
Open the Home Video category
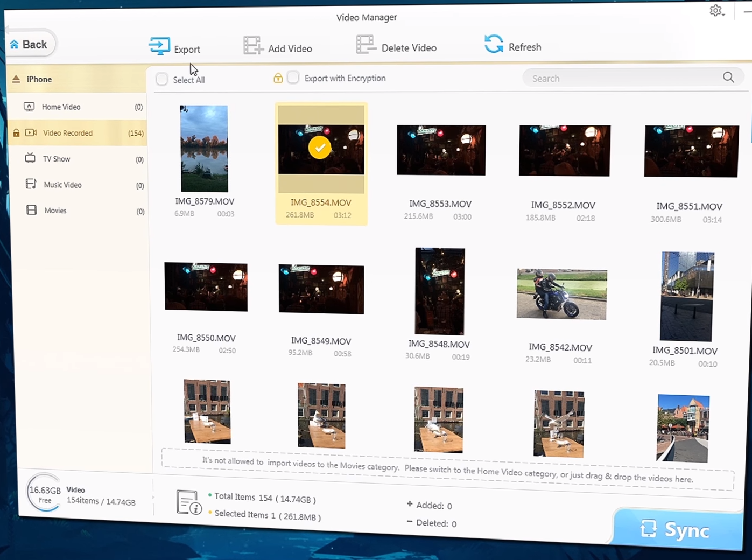(x=61, y=107)
